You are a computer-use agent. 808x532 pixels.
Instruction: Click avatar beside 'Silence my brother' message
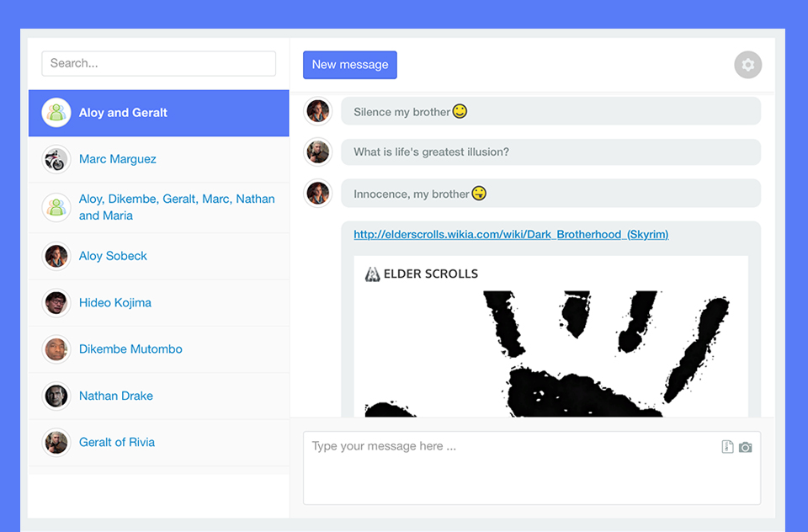click(x=318, y=111)
